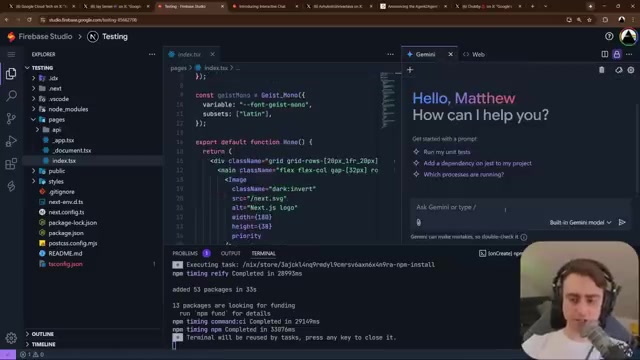Toggle split editor layout icon
This screenshot has height=360, width=640.
coord(604,54)
